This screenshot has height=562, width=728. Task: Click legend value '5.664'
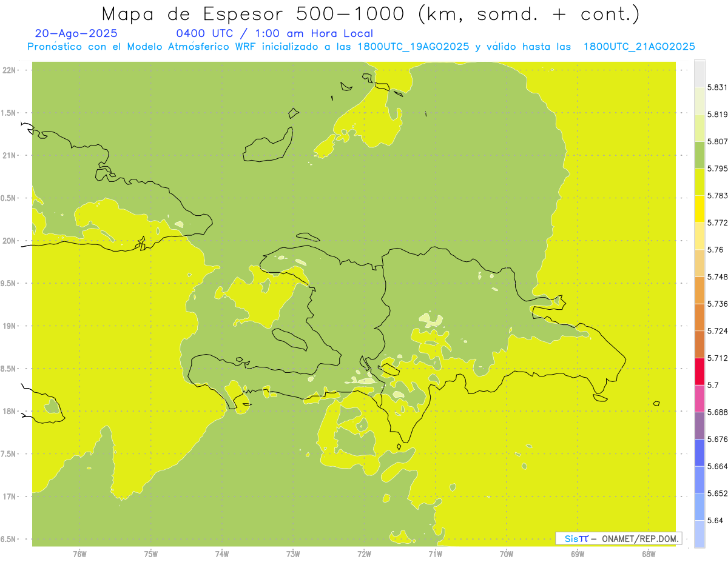click(x=717, y=466)
